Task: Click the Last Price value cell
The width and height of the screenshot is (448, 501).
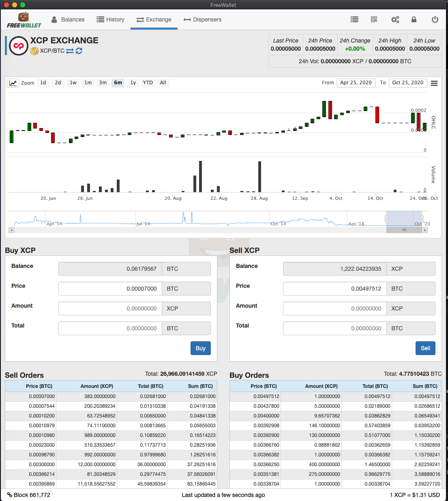Action: 286,45
